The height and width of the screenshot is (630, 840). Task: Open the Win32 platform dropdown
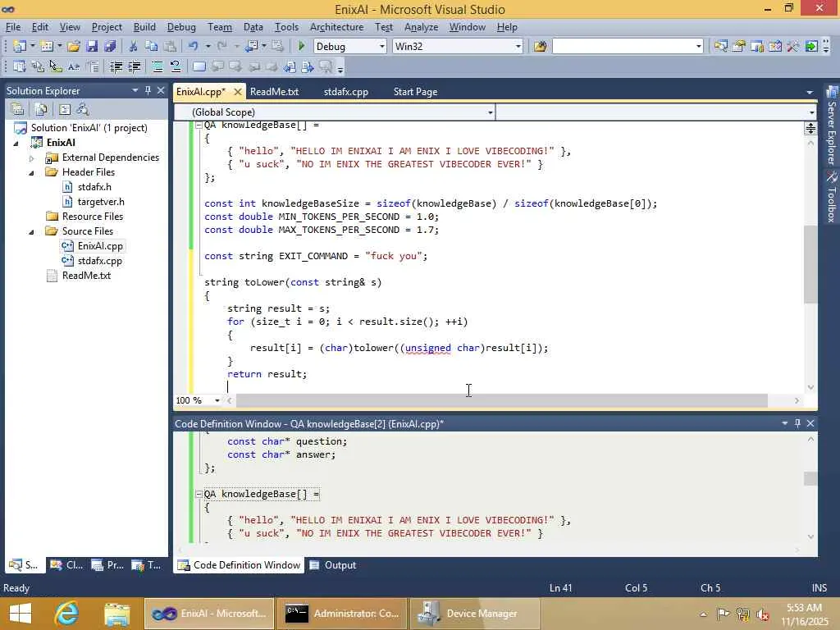click(518, 47)
